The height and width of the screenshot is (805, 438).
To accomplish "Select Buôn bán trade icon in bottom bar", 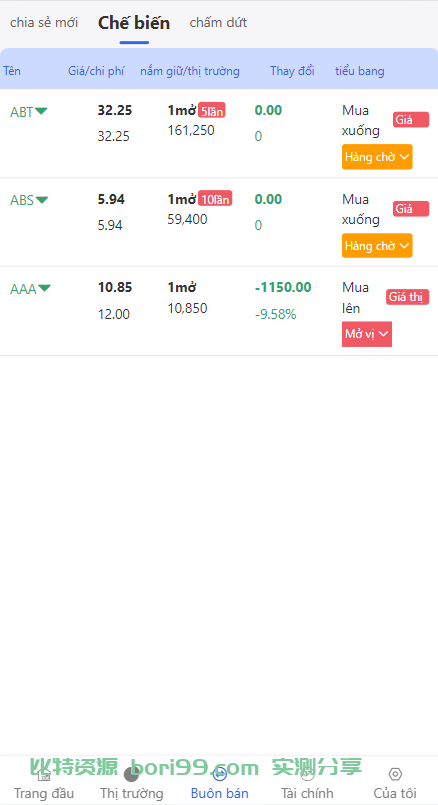I will pos(219,775).
